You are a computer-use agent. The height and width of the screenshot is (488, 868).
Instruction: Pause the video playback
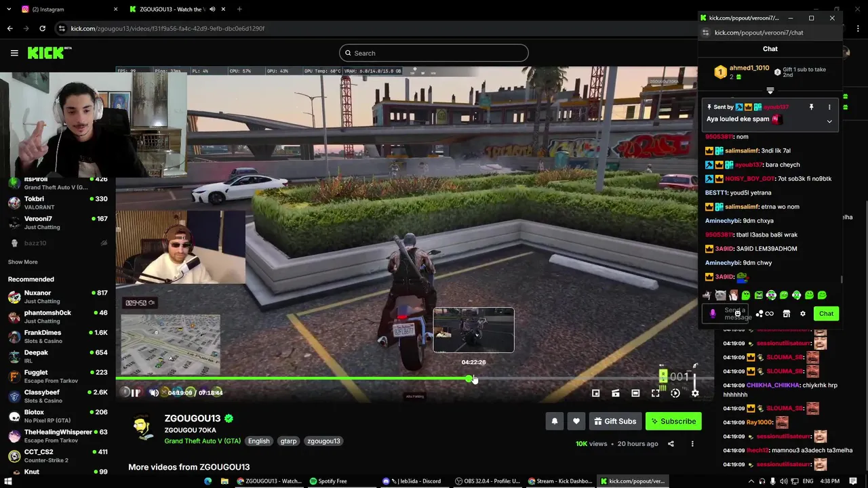pos(136,392)
